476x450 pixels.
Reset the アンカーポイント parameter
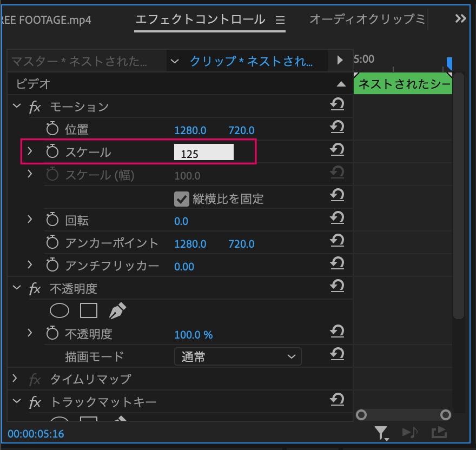click(x=337, y=241)
